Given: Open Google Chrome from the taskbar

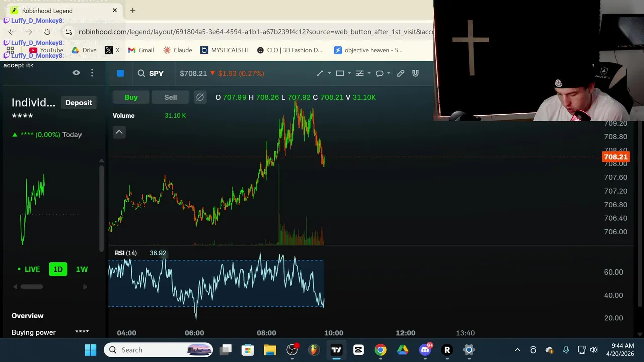Looking at the screenshot, I should click(380, 350).
